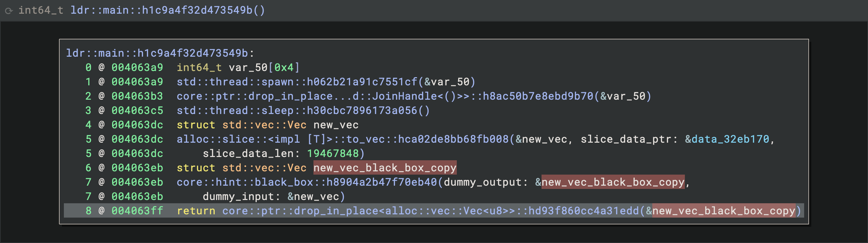Click the 0x4 array size

click(284, 68)
